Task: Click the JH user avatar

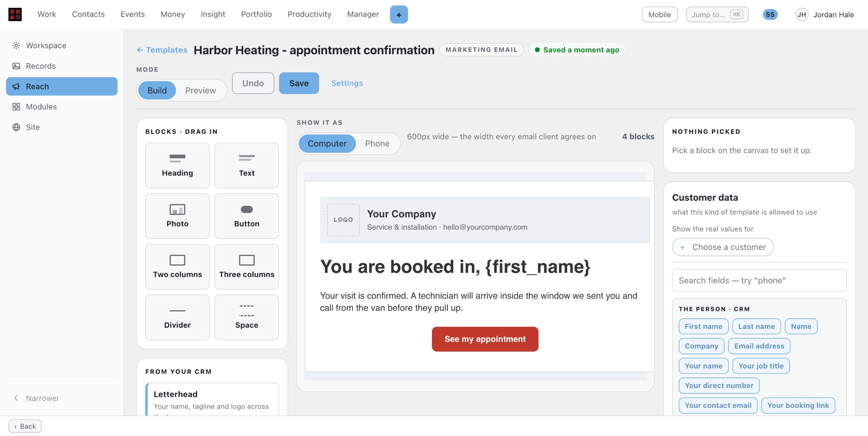Action: coord(802,14)
